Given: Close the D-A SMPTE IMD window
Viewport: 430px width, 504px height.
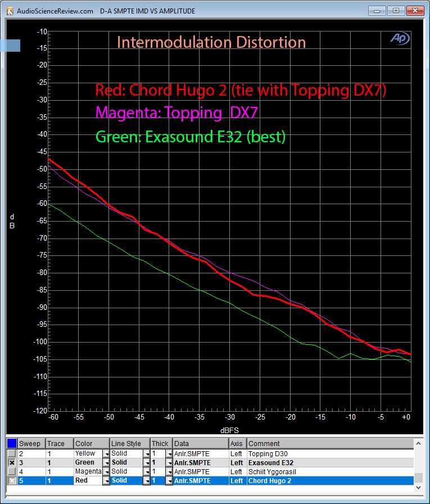Looking at the screenshot, I should 415,11.
